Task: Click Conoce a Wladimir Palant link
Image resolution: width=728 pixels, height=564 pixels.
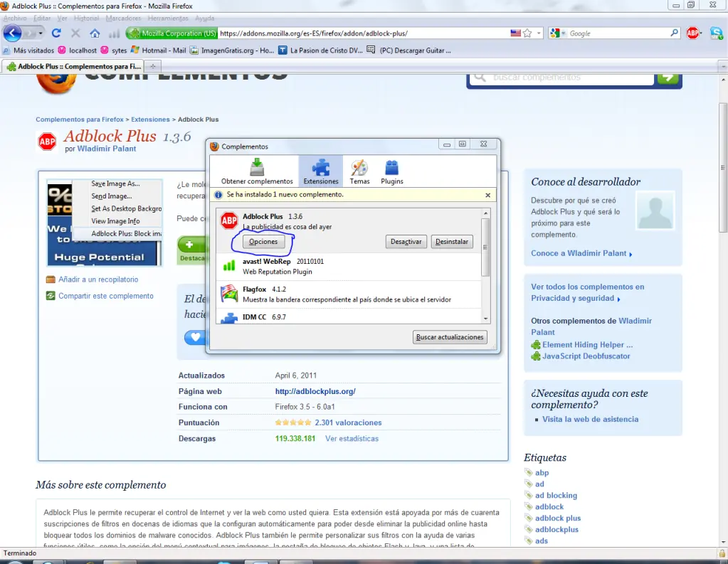Action: 581,253
